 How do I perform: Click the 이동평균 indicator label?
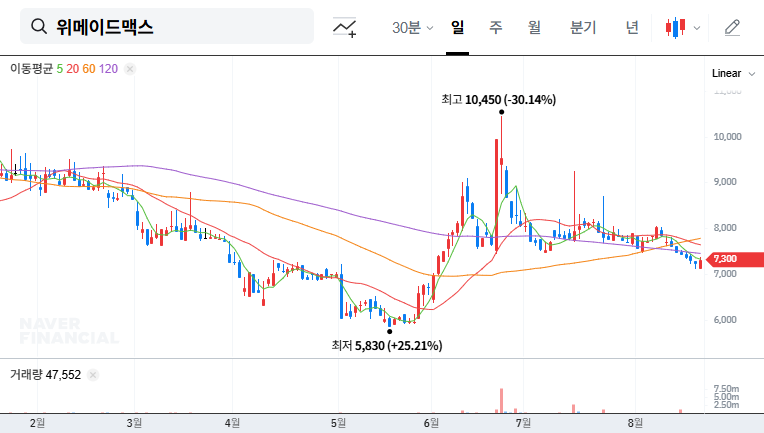31,69
